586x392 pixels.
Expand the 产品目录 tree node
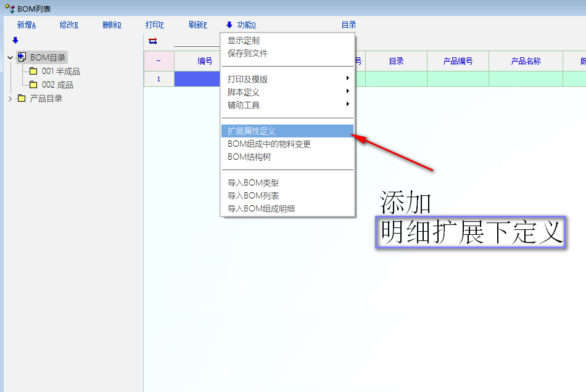click(10, 99)
